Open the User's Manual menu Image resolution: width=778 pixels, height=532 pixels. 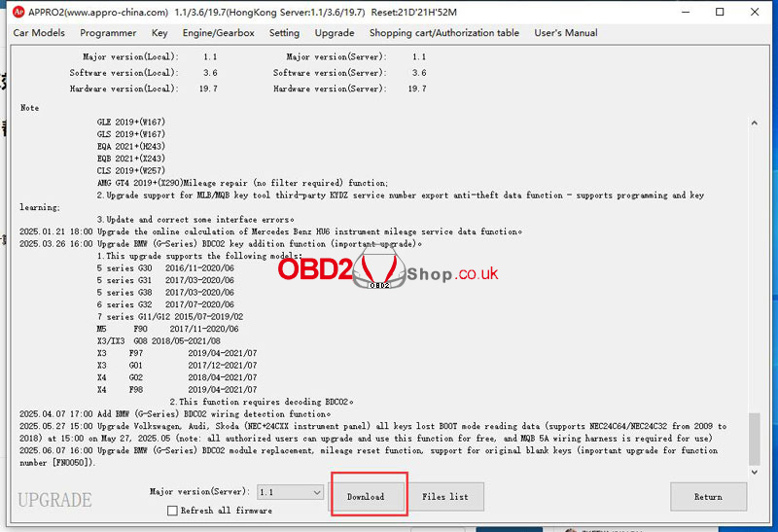point(566,33)
